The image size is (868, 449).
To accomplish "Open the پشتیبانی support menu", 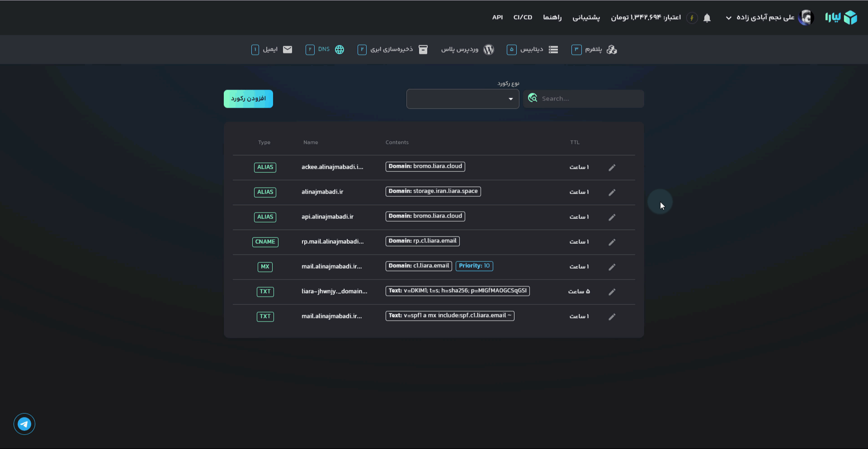I will tap(586, 17).
